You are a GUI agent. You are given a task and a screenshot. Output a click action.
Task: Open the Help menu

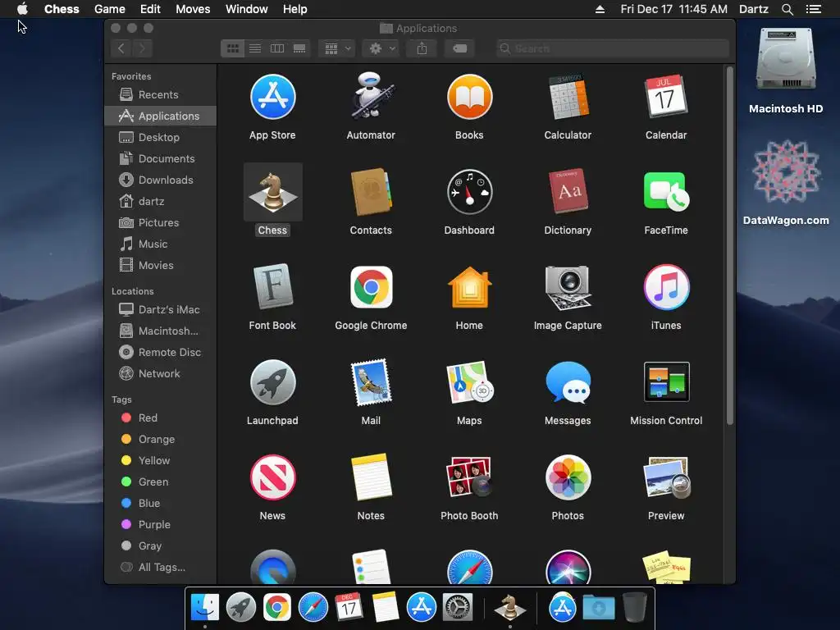coord(294,9)
